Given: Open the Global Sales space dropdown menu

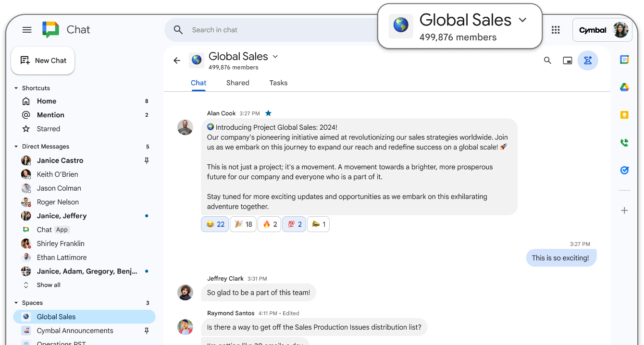Looking at the screenshot, I should [275, 57].
